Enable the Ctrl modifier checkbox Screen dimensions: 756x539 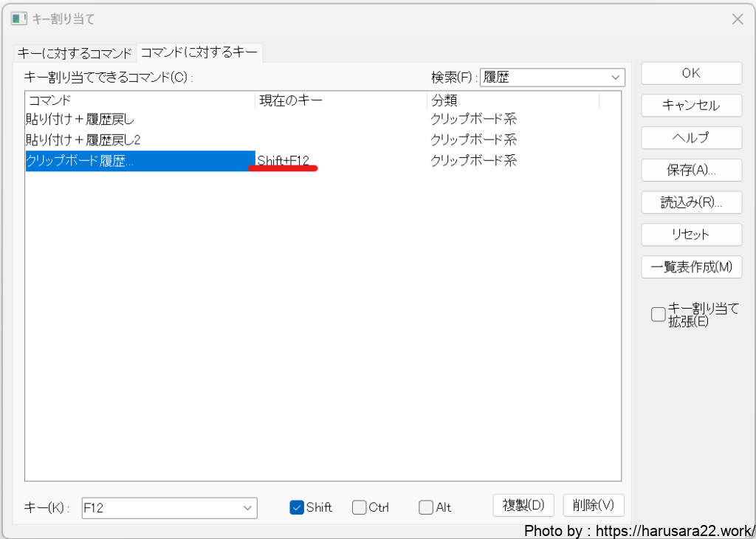coord(360,507)
